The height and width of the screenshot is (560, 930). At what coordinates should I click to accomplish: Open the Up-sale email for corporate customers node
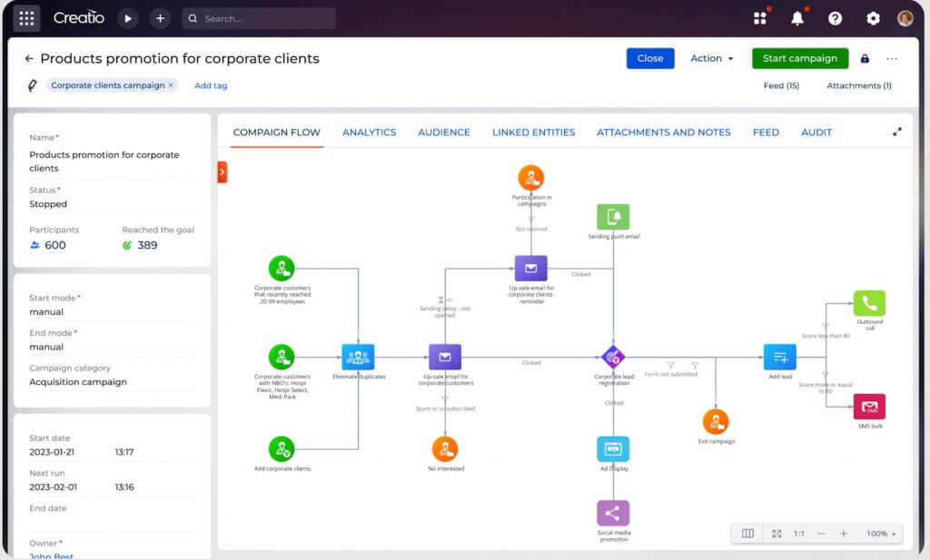(x=444, y=358)
